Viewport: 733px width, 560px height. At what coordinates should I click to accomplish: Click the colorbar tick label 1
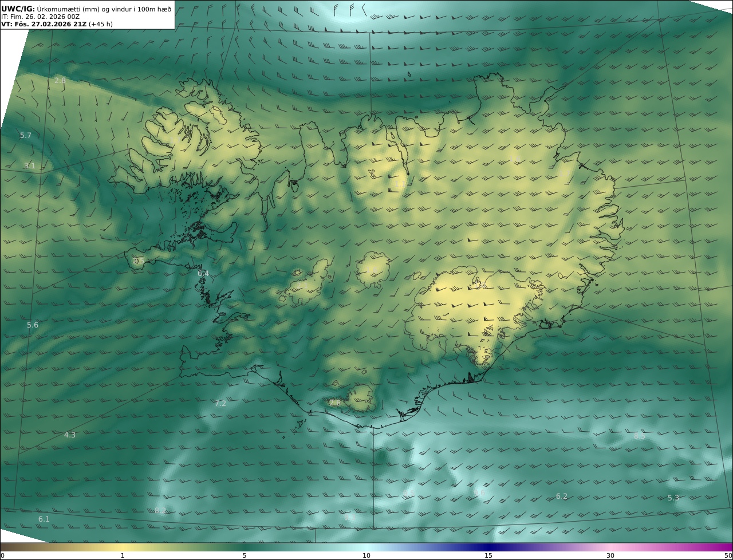click(x=123, y=555)
